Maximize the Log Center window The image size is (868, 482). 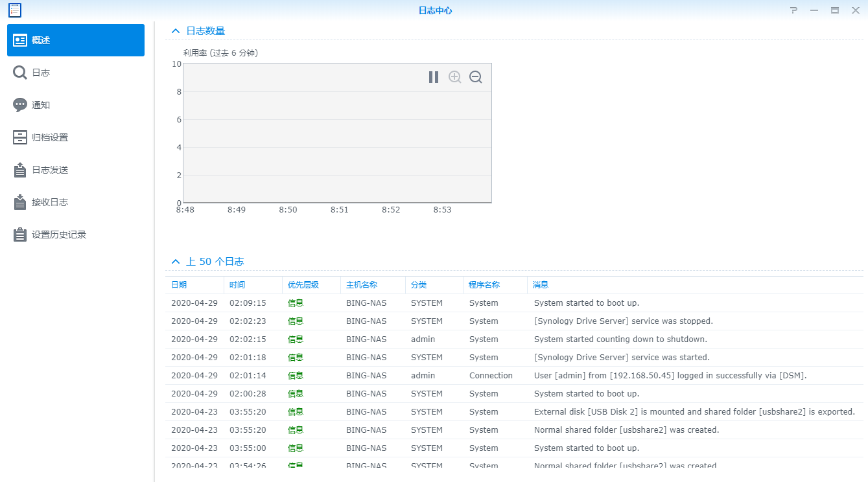point(835,10)
